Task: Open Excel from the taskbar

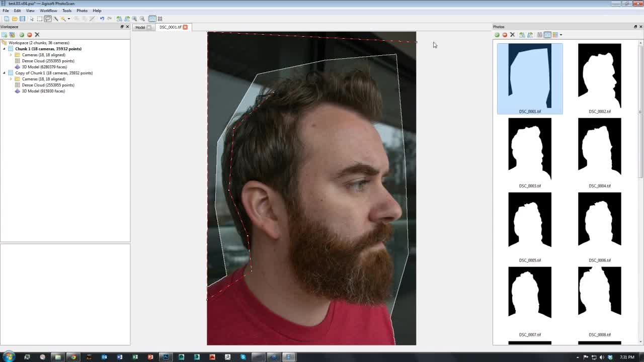Action: point(135,357)
